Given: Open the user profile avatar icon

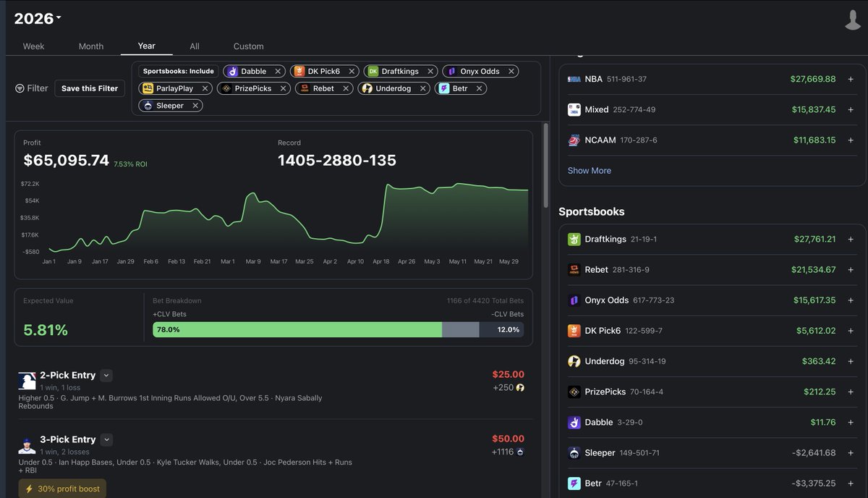Looking at the screenshot, I should [853, 20].
